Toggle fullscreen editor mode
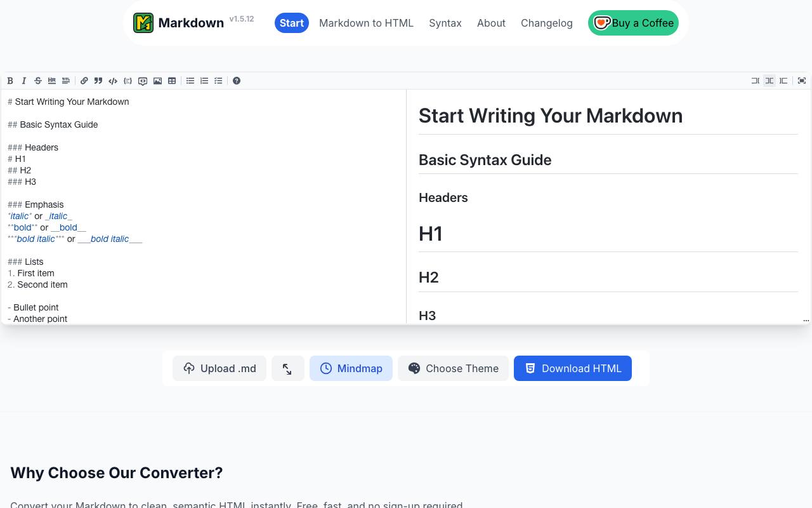The width and height of the screenshot is (812, 508). (x=802, y=81)
